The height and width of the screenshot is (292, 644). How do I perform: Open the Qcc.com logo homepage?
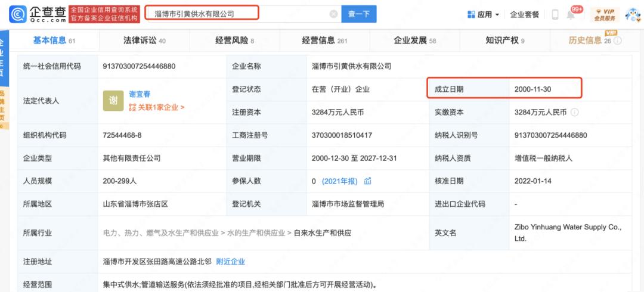(x=38, y=14)
